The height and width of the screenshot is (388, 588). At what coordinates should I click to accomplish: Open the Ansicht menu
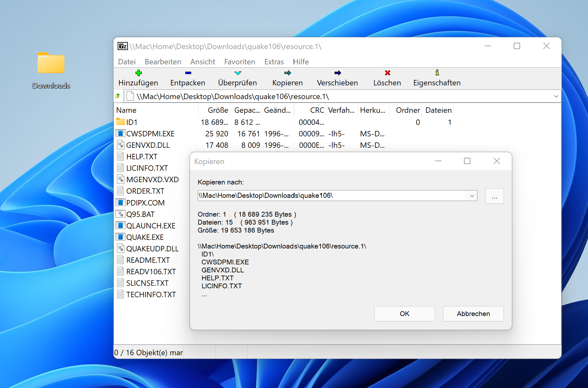point(203,62)
